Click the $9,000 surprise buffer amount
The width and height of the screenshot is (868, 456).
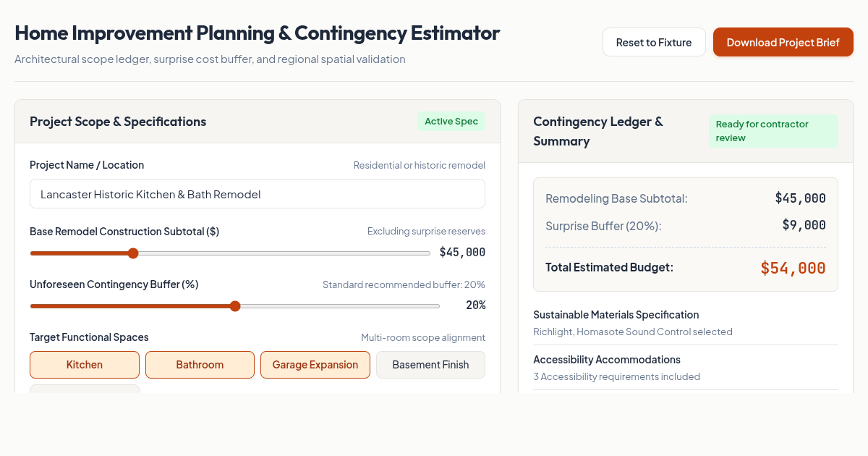click(x=804, y=225)
